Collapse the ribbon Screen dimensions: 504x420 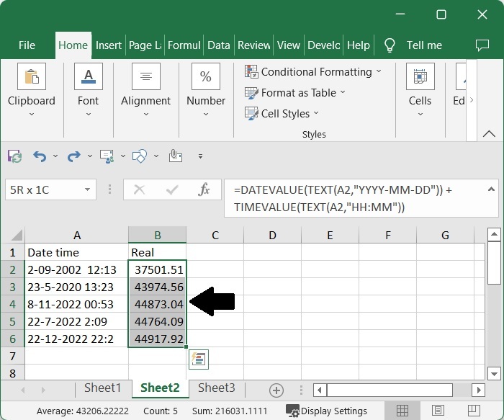pos(489,133)
